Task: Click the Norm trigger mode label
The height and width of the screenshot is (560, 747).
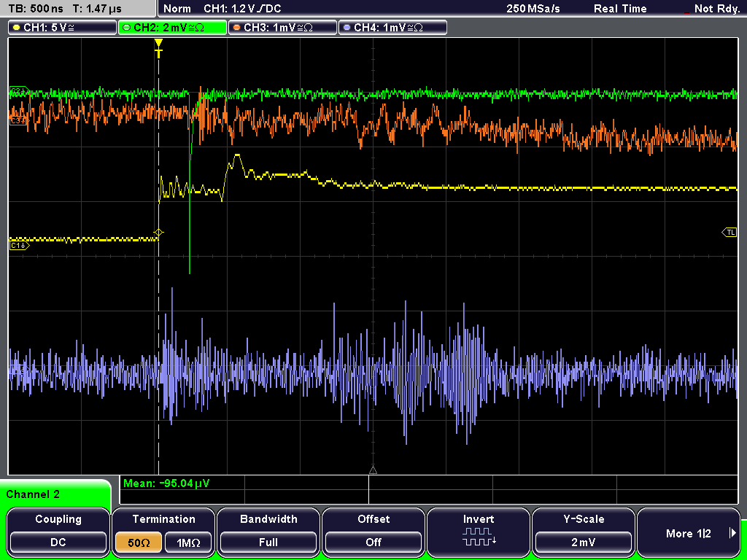Action: 177,9
